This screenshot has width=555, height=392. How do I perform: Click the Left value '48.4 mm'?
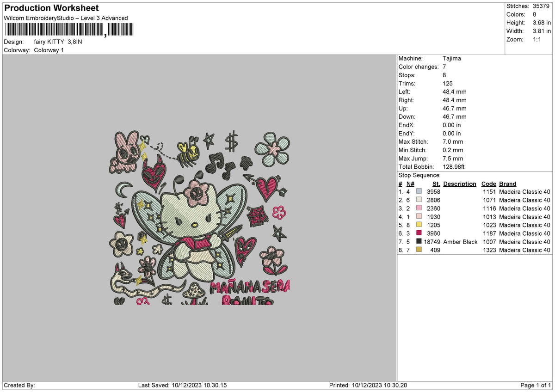(455, 92)
